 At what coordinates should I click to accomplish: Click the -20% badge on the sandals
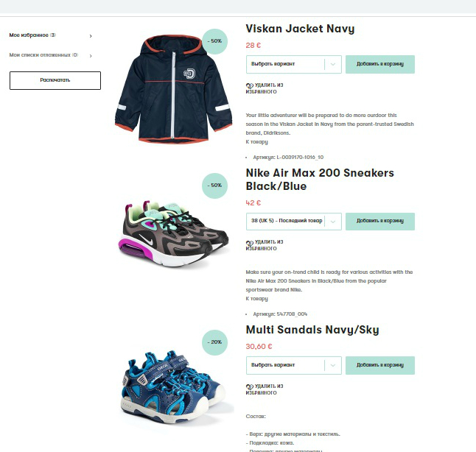click(214, 342)
